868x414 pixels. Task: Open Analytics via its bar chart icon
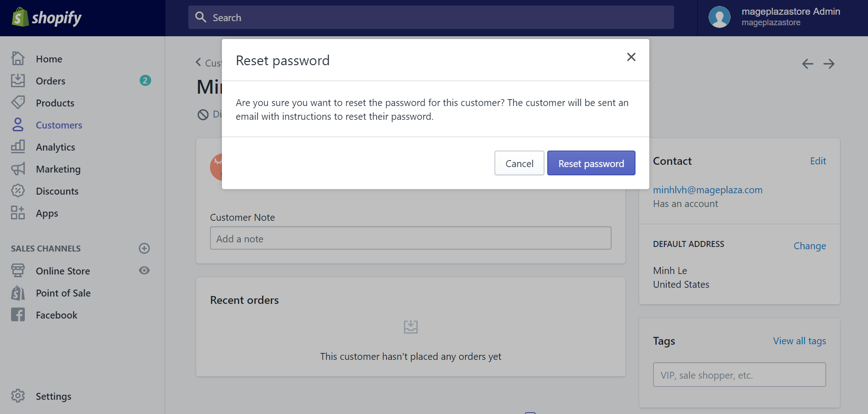pos(18,146)
